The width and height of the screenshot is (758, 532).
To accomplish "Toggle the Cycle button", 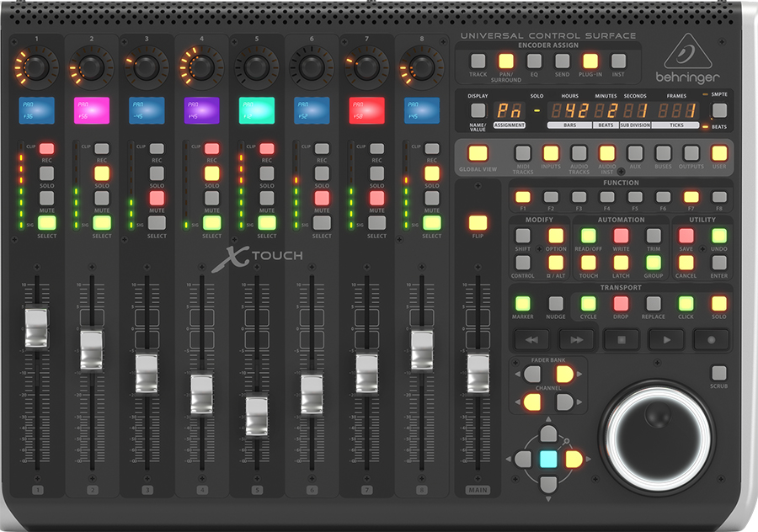I will coord(589,303).
